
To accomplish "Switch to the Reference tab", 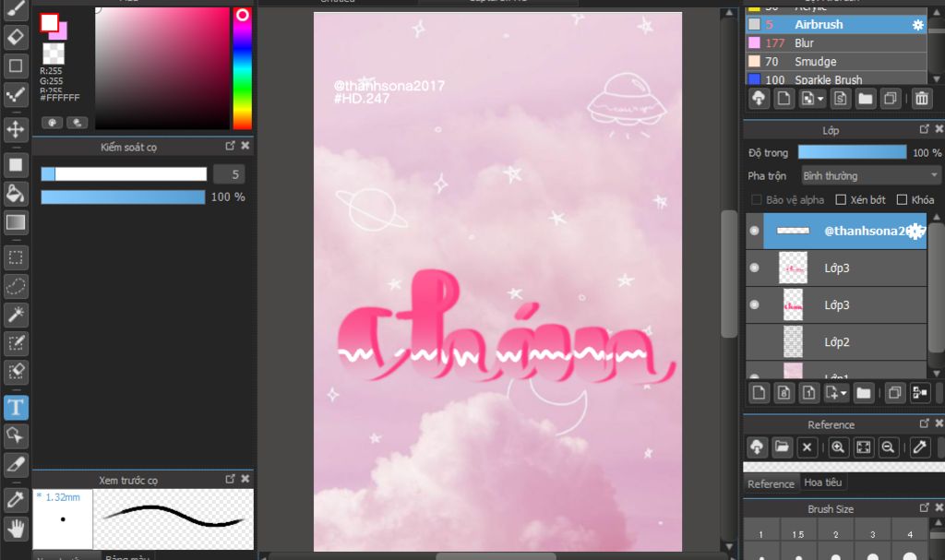I will [771, 483].
